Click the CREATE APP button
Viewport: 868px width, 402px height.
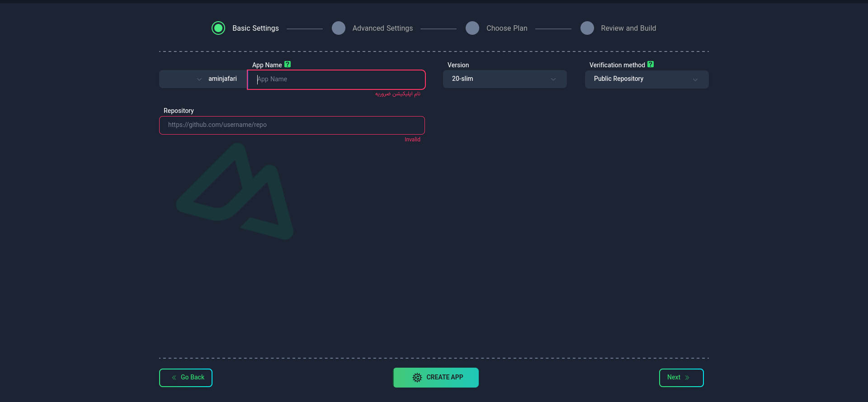point(436,378)
